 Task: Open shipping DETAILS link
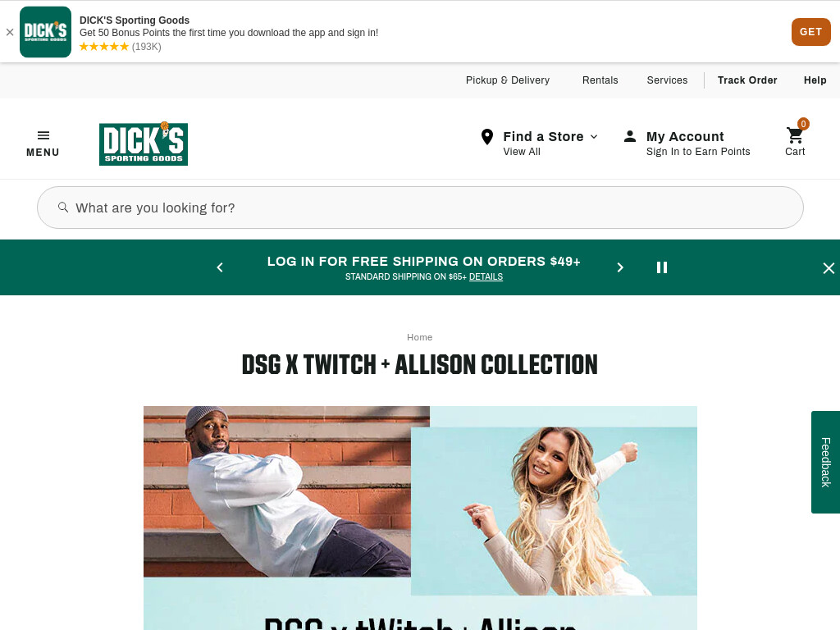point(486,276)
